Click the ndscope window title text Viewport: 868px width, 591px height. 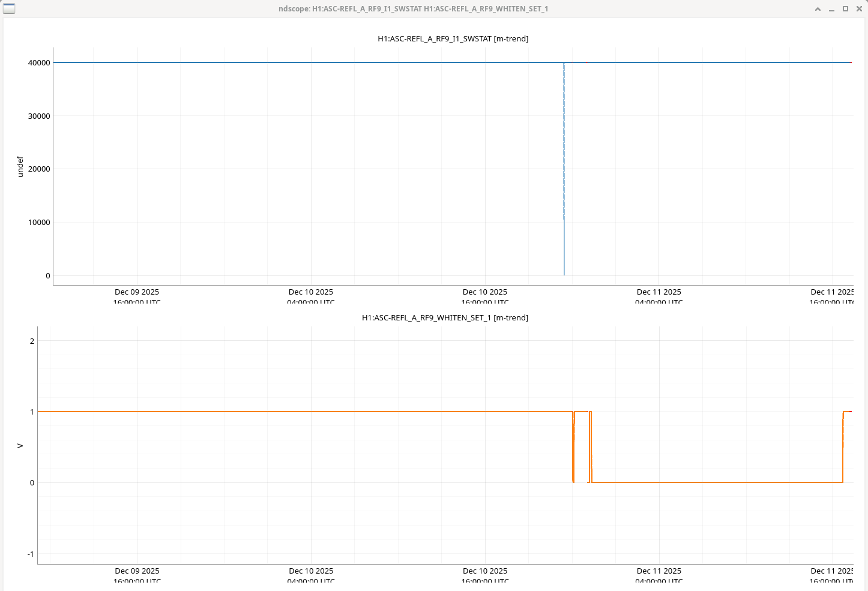click(x=413, y=9)
